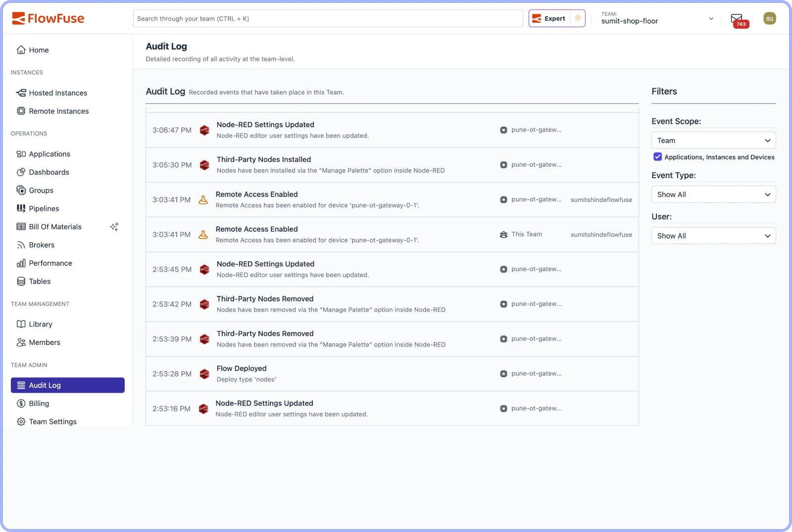Viewport: 792px width, 532px height.
Task: Click device chip icon on Flow Deployed row
Action: pos(503,374)
